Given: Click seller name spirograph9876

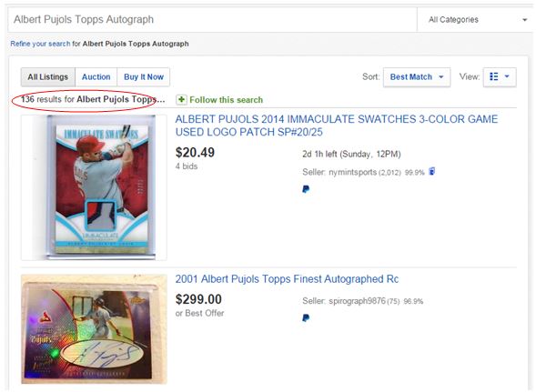Looking at the screenshot, I should click(357, 301).
